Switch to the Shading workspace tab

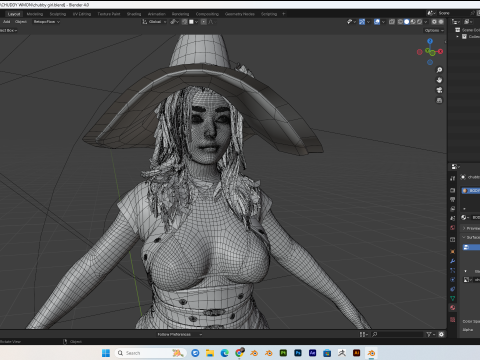(x=134, y=14)
